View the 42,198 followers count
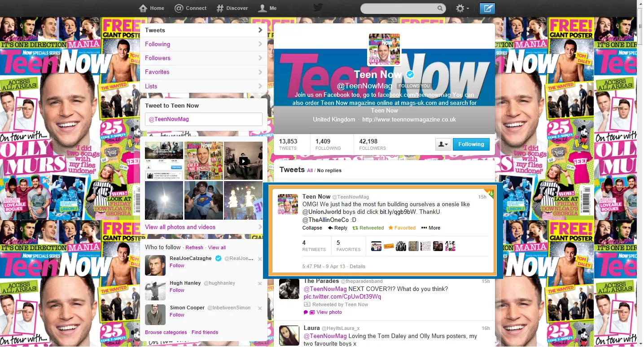The width and height of the screenshot is (644, 347). point(372,144)
